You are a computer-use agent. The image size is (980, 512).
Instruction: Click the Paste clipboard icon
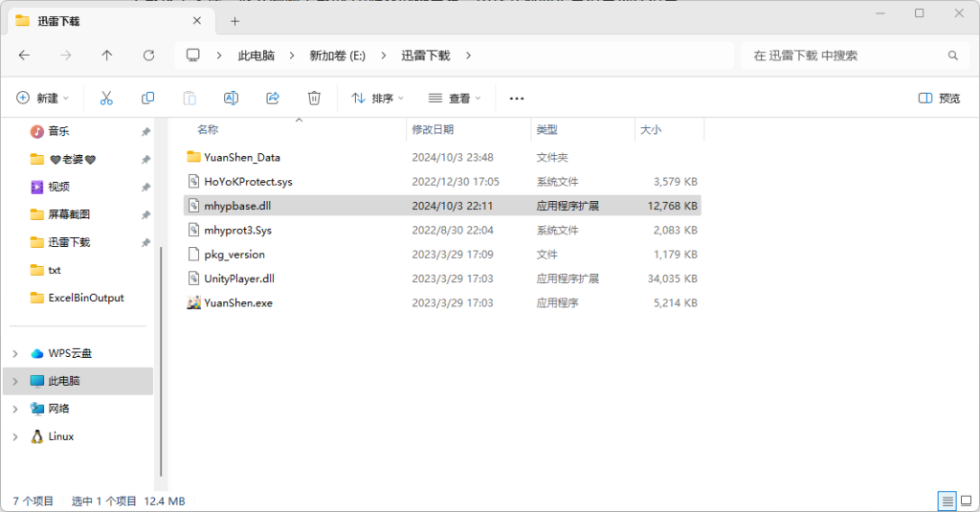189,99
